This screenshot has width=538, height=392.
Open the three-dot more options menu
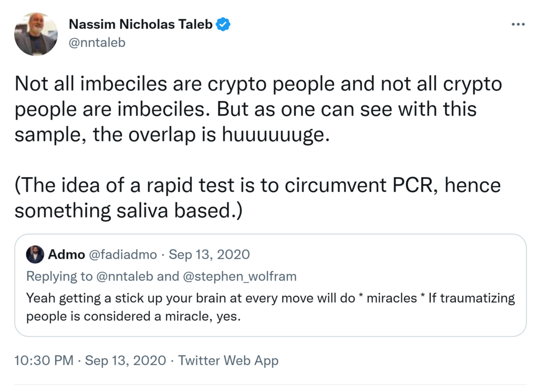tap(518, 25)
